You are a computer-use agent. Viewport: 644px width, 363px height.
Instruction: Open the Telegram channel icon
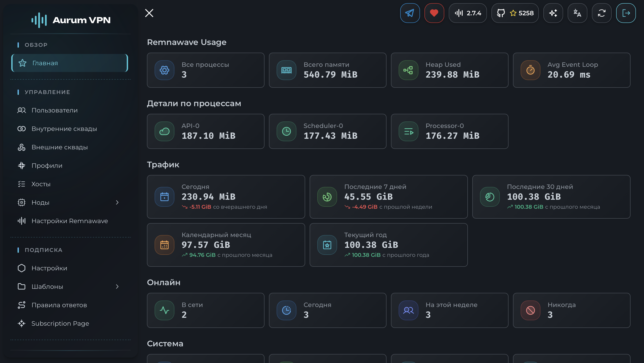[x=410, y=13]
